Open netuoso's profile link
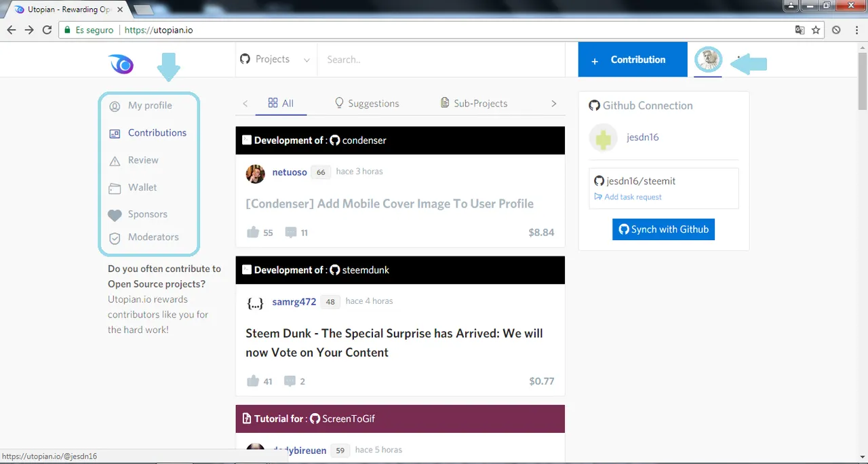The image size is (868, 464). (x=290, y=172)
